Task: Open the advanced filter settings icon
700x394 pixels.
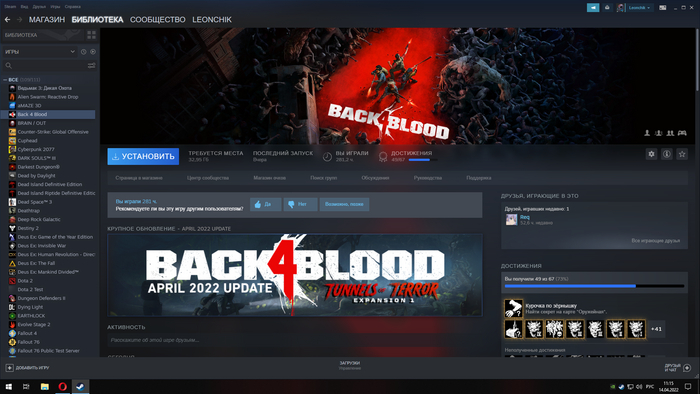Action: click(x=92, y=66)
